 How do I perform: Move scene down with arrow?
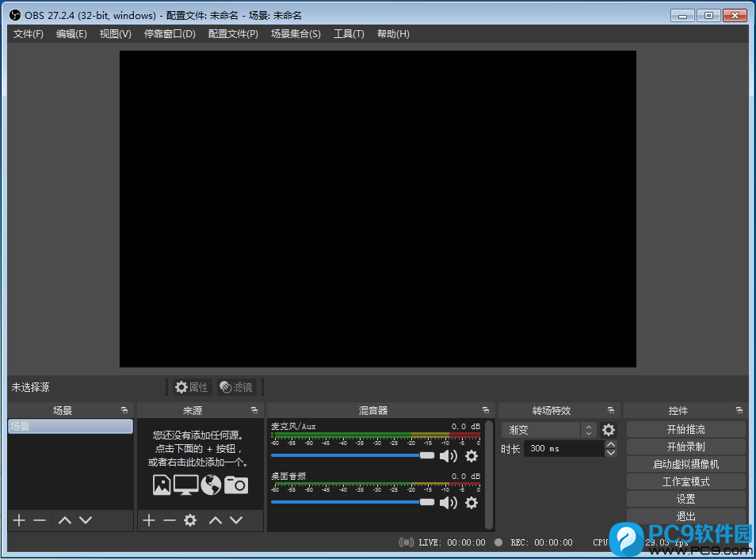pos(86,520)
